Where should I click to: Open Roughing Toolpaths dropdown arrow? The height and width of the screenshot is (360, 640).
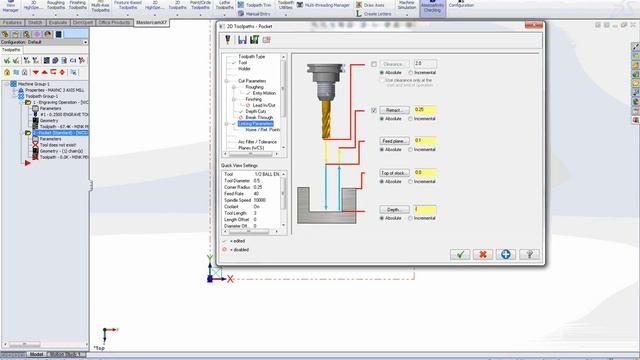[x=56, y=15]
